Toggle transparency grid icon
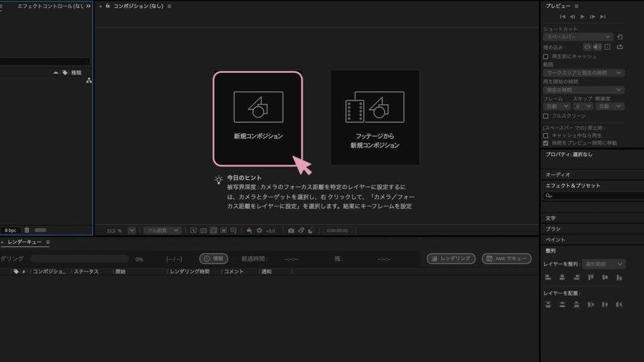The image size is (644, 362). click(203, 231)
